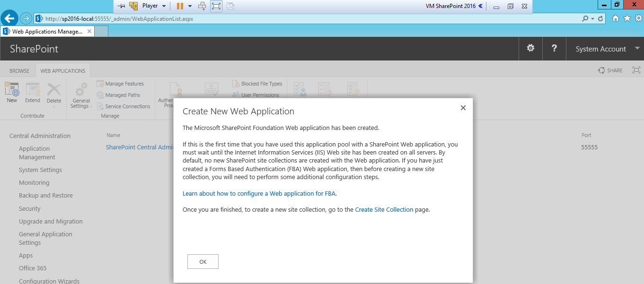Switch to the BROWSE ribbon tab
This screenshot has width=644, height=284.
(x=19, y=71)
